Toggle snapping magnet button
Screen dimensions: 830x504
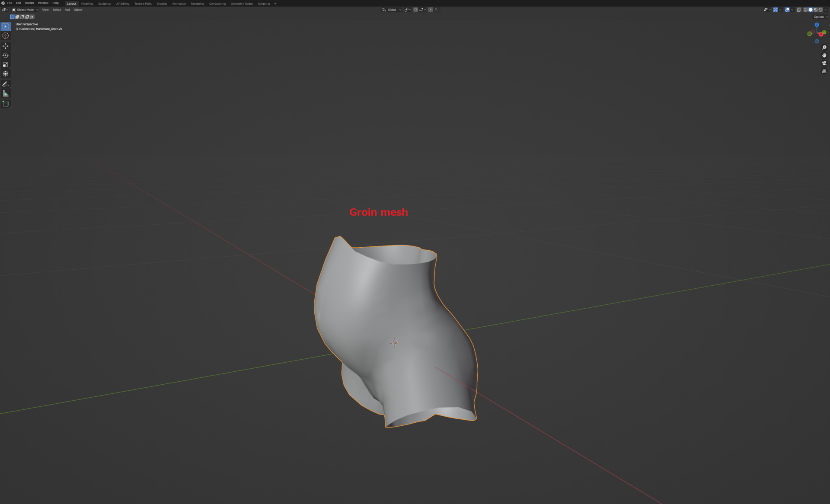415,10
